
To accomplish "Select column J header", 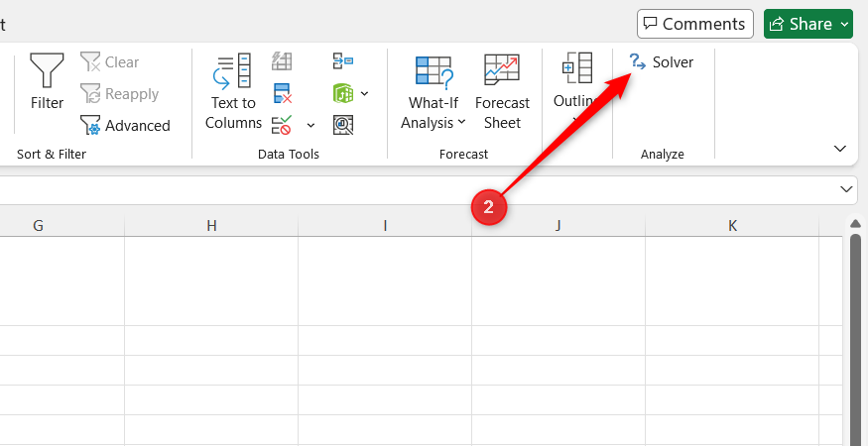I will 558,226.
